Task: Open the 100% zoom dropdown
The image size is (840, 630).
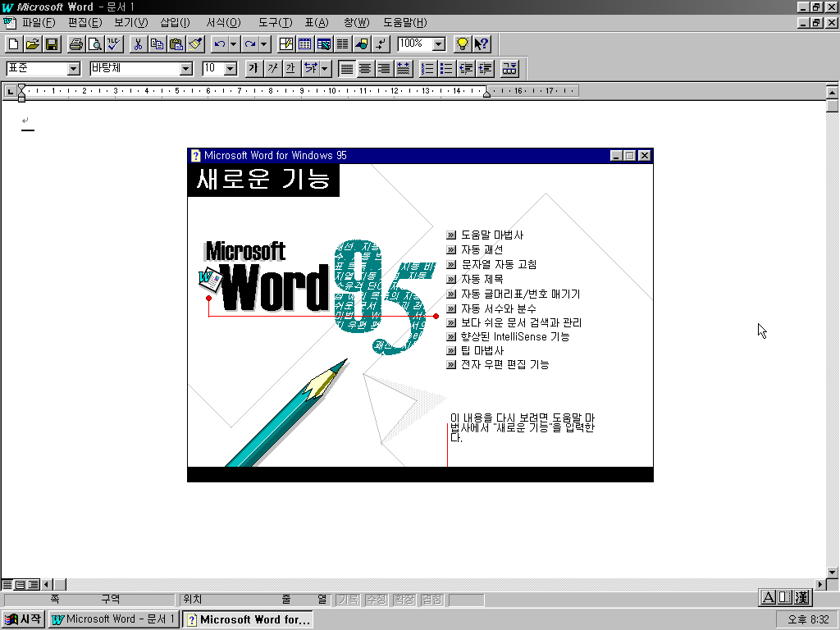Action: coord(439,44)
